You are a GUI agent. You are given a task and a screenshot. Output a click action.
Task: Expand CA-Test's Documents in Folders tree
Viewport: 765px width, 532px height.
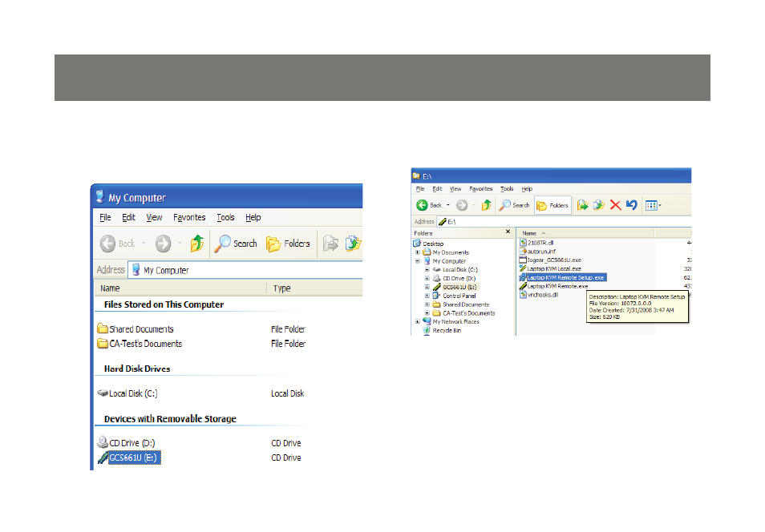(x=427, y=313)
